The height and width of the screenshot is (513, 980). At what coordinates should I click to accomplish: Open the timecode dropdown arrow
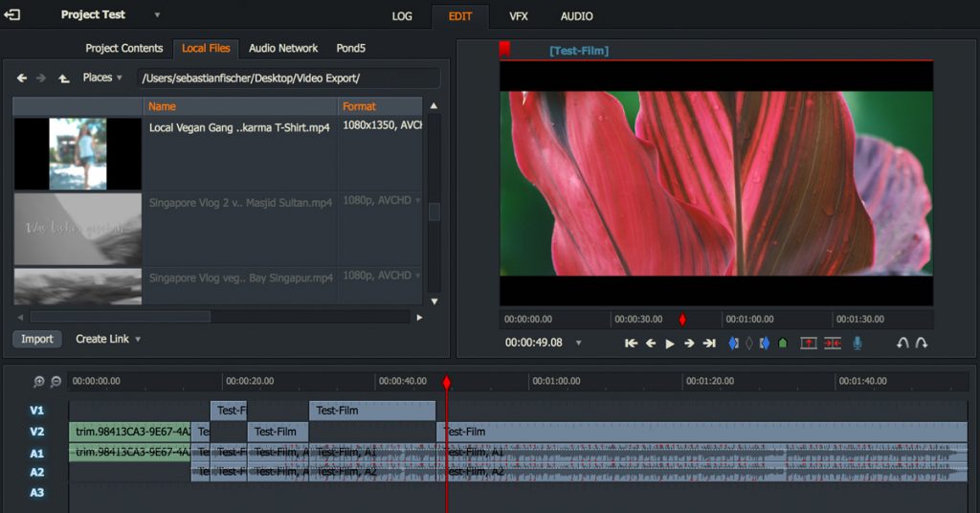coord(578,343)
